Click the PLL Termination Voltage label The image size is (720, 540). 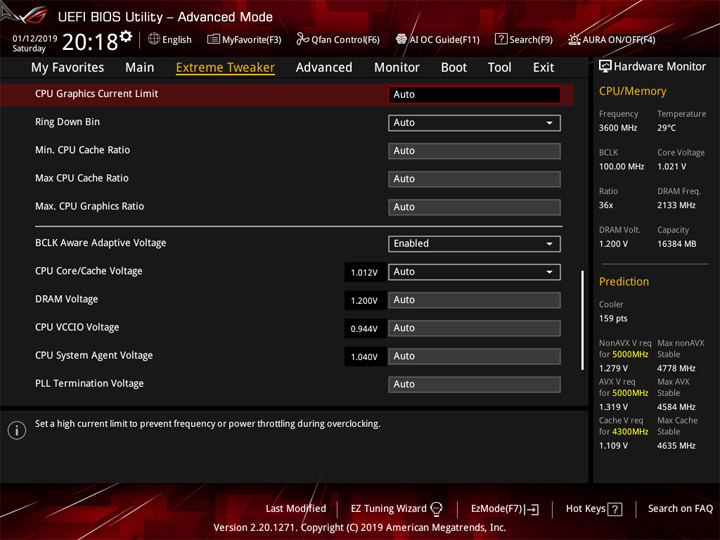click(x=90, y=383)
